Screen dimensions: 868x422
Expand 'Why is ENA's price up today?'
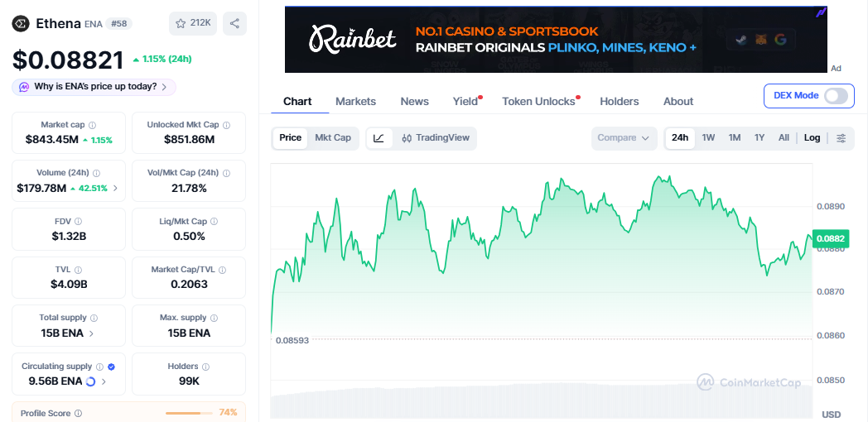point(94,87)
